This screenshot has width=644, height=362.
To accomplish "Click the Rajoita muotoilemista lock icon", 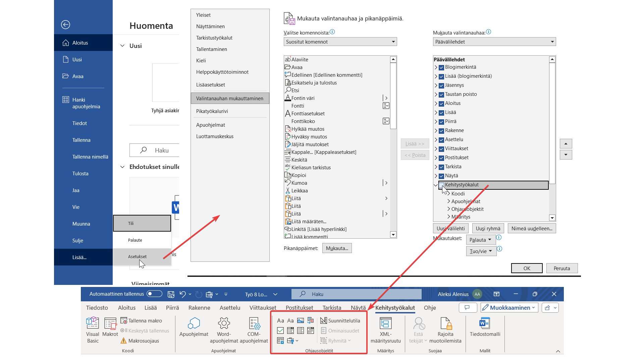I will [x=445, y=323].
